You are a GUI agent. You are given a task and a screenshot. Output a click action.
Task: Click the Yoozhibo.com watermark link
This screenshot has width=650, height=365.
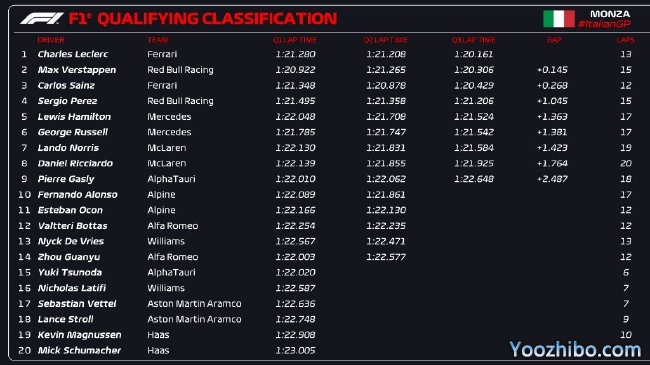(575, 350)
